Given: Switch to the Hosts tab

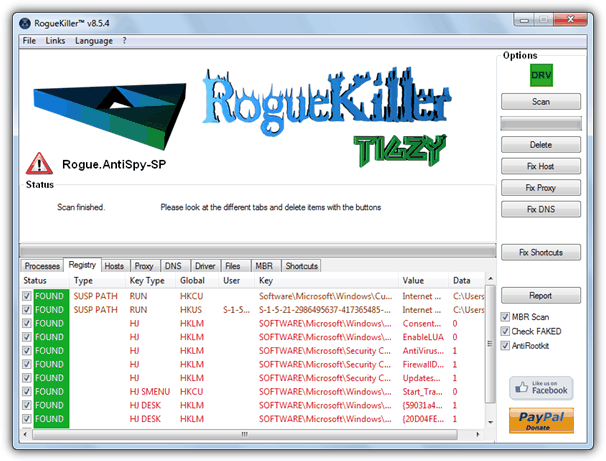Looking at the screenshot, I should pyautogui.click(x=114, y=266).
